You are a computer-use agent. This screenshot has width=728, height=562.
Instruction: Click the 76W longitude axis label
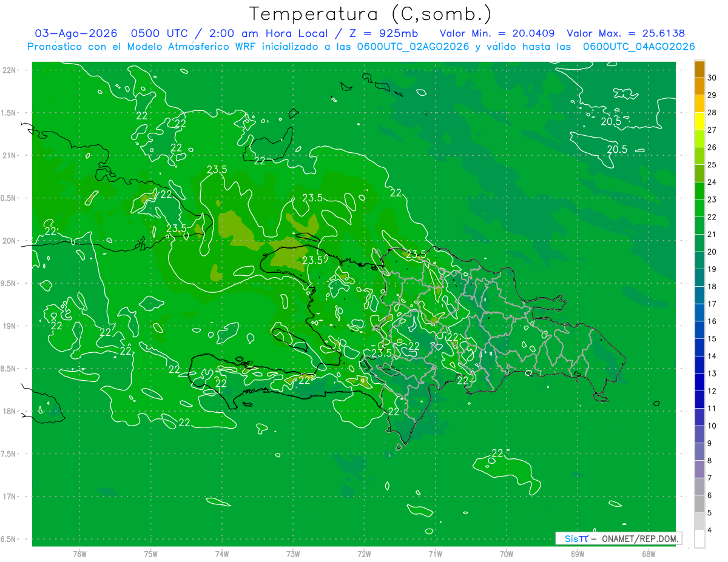pyautogui.click(x=79, y=554)
